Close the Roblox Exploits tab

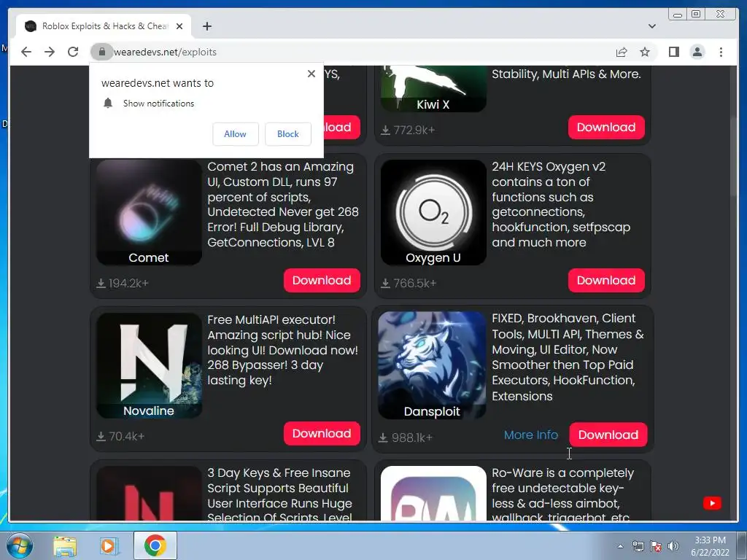tap(179, 26)
